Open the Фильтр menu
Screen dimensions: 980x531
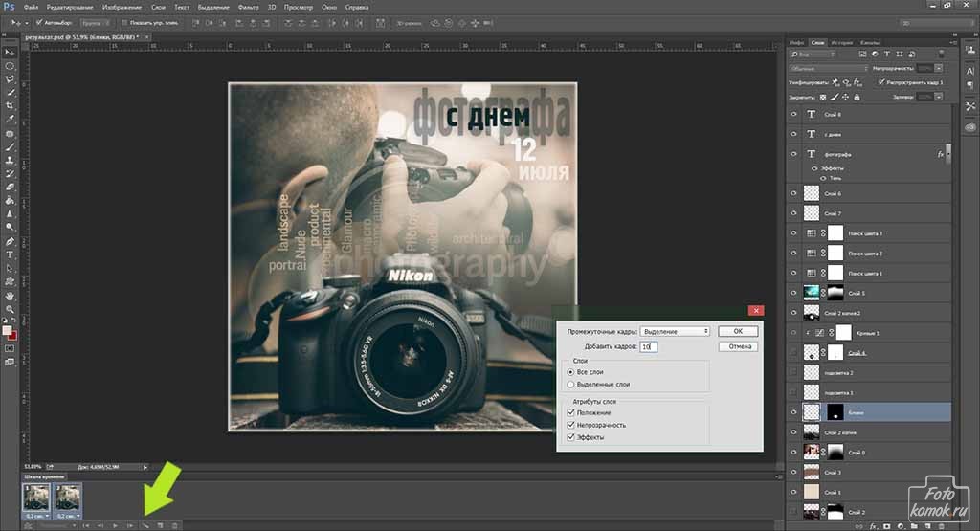click(x=248, y=8)
